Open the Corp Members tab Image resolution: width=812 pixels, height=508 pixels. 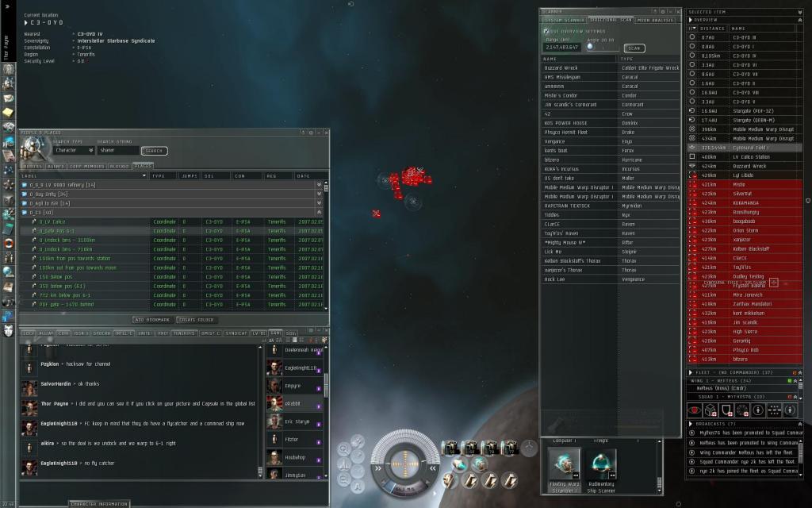pos(86,166)
